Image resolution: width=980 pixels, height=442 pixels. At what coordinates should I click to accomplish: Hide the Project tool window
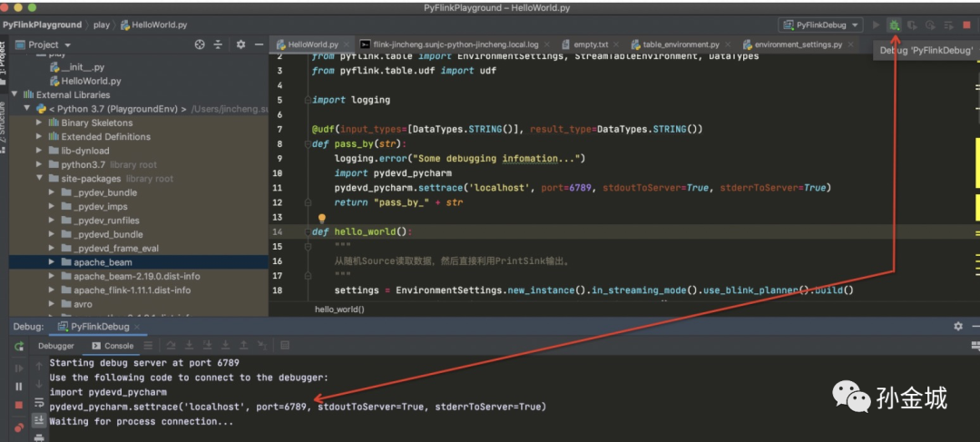(x=259, y=44)
